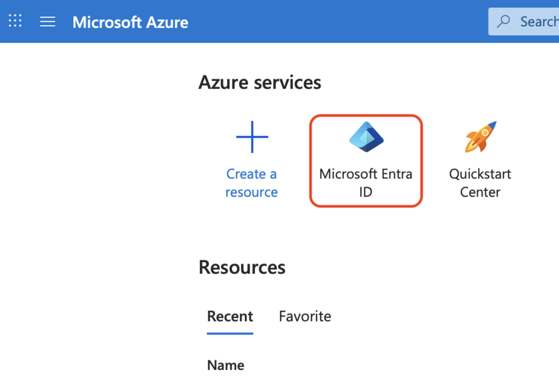Select the Microsoft Entra ID diamond logo

pos(366,137)
